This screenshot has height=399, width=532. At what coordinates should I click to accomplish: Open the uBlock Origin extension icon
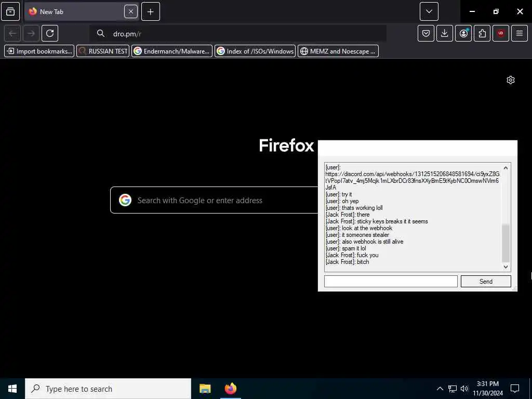point(500,33)
